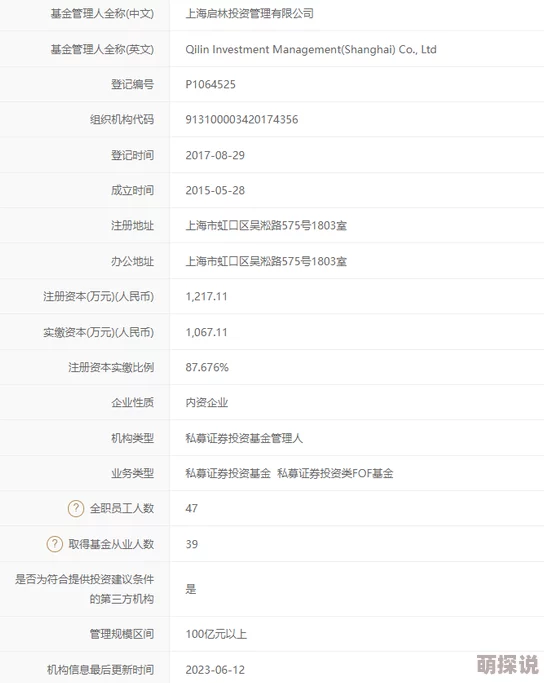Click the label 机构信息最后更新时间
This screenshot has height=683, width=544.
[x=101, y=670]
